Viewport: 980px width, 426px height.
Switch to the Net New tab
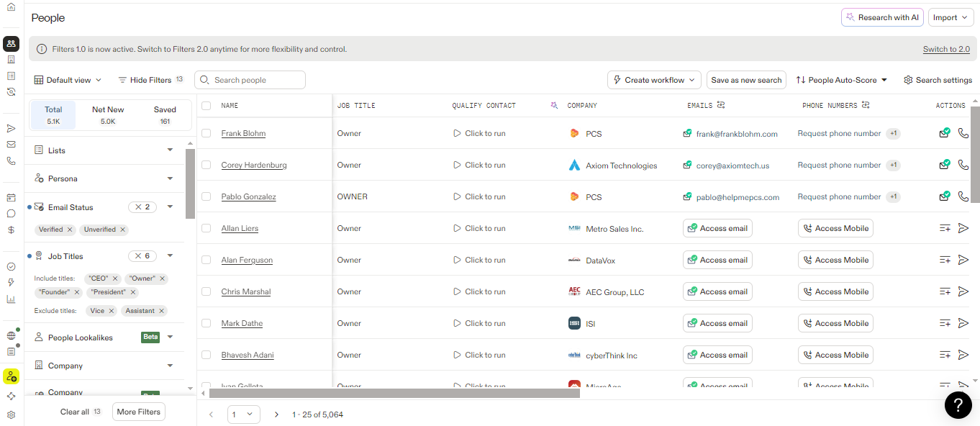coord(108,114)
